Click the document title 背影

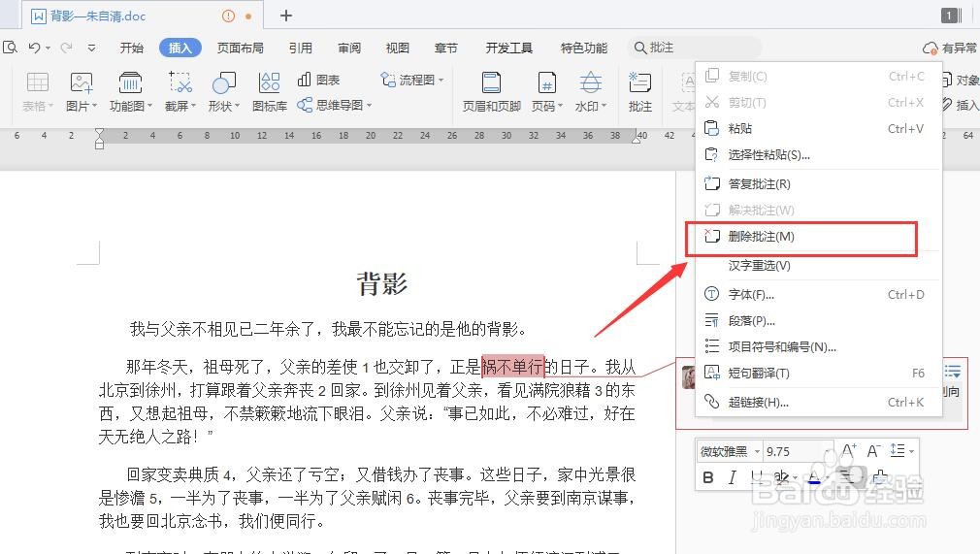[382, 284]
